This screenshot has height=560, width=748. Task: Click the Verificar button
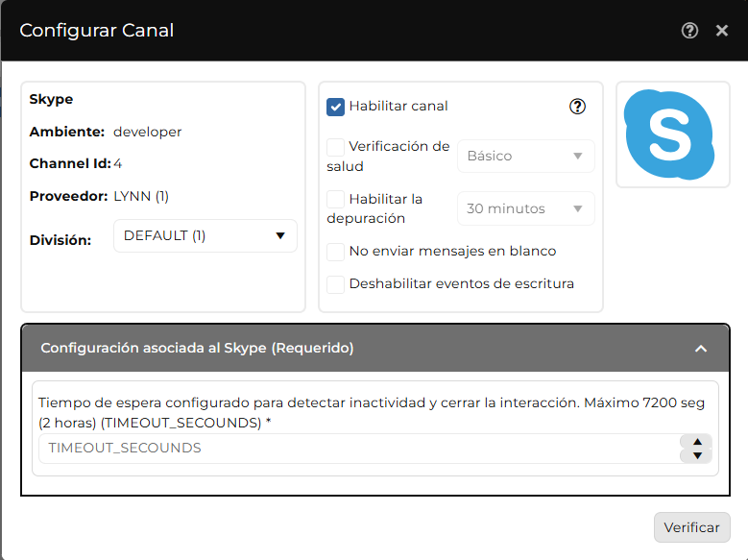691,527
